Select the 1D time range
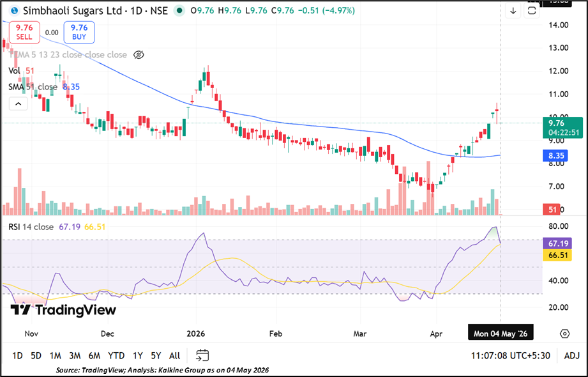The height and width of the screenshot is (377, 588). 17,356
